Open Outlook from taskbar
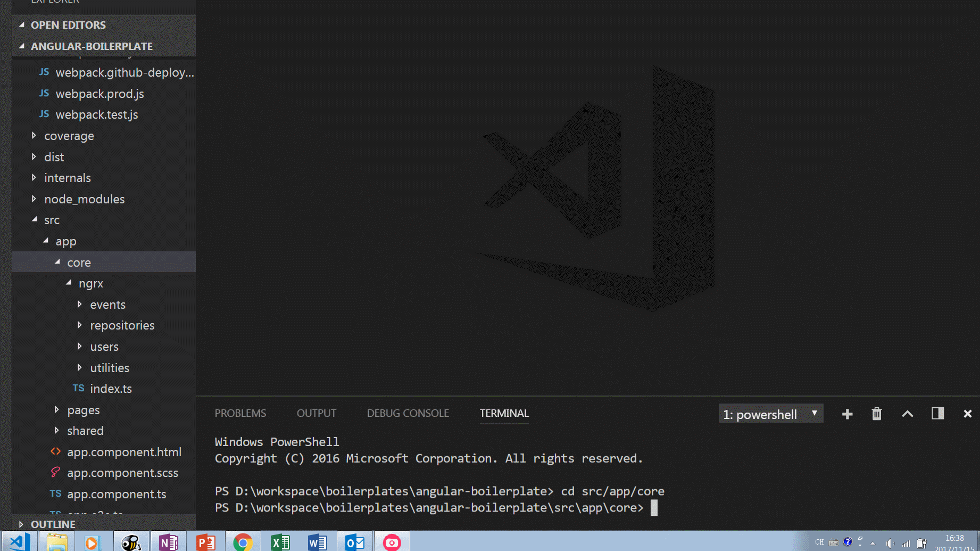 coord(354,541)
